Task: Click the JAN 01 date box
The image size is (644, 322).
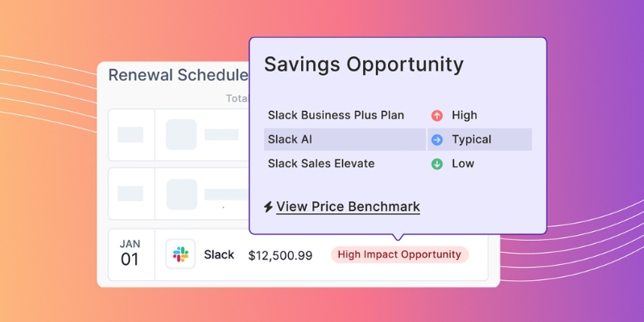Action: (x=130, y=254)
